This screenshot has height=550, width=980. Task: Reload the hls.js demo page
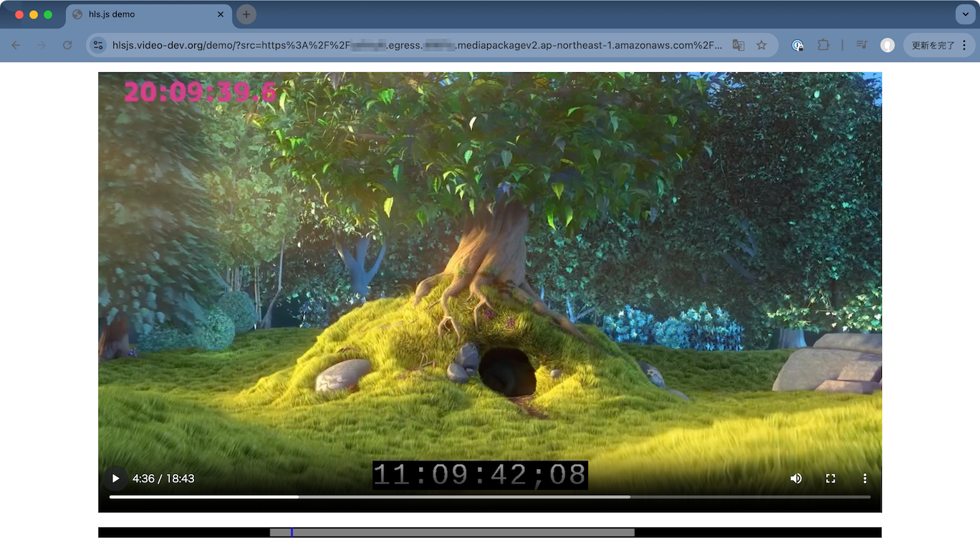click(x=67, y=45)
